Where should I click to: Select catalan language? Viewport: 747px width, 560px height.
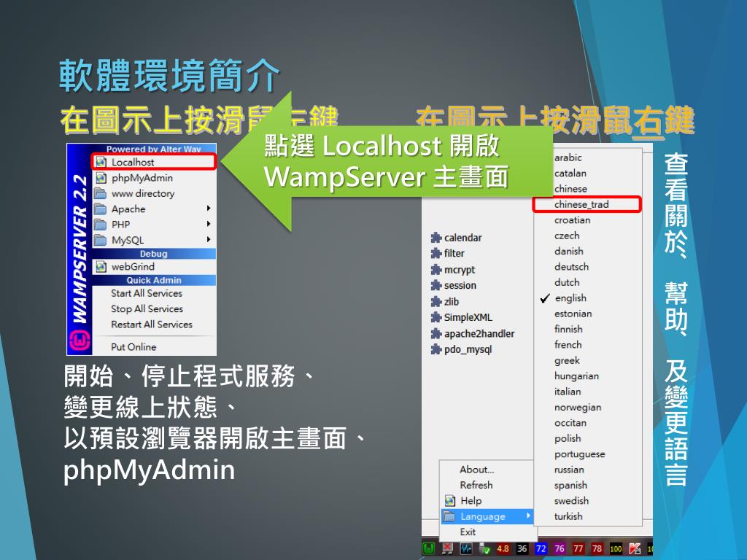pos(570,174)
